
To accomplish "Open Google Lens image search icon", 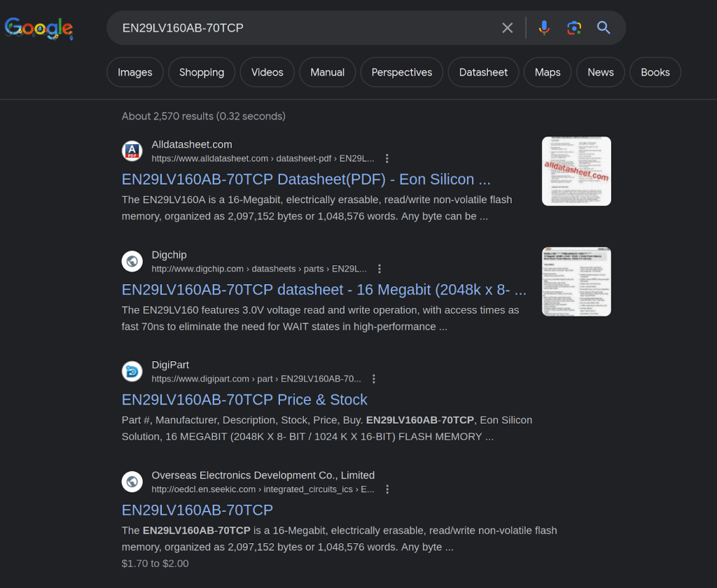I will pos(574,28).
